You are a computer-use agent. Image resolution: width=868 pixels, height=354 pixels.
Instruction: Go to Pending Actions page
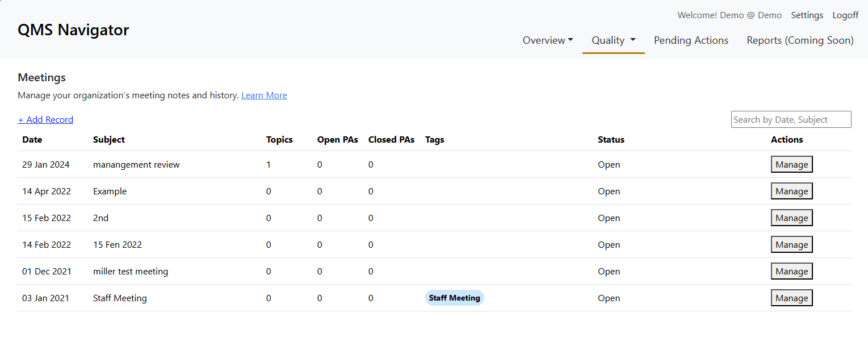[x=691, y=40]
